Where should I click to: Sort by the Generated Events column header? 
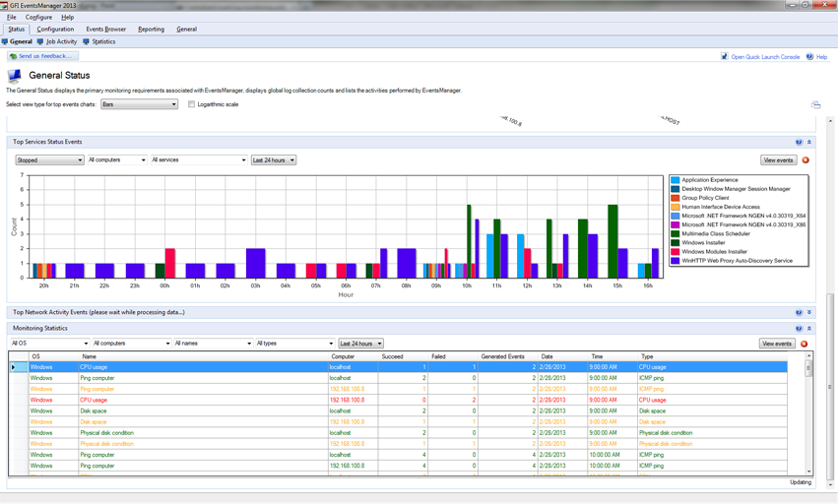tap(508, 356)
